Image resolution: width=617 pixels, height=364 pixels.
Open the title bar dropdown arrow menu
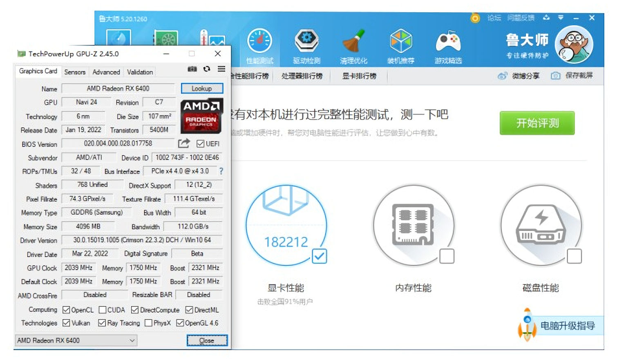pyautogui.click(x=561, y=18)
